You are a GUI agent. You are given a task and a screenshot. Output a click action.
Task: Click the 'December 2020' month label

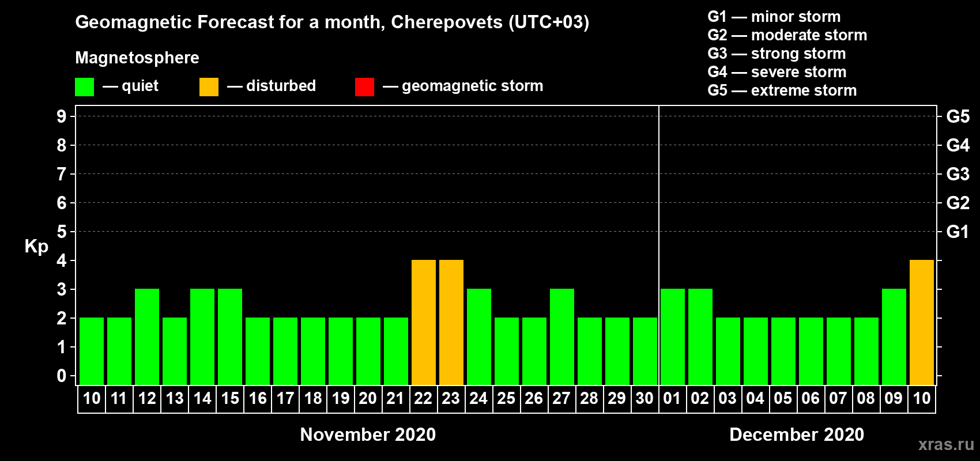click(797, 434)
